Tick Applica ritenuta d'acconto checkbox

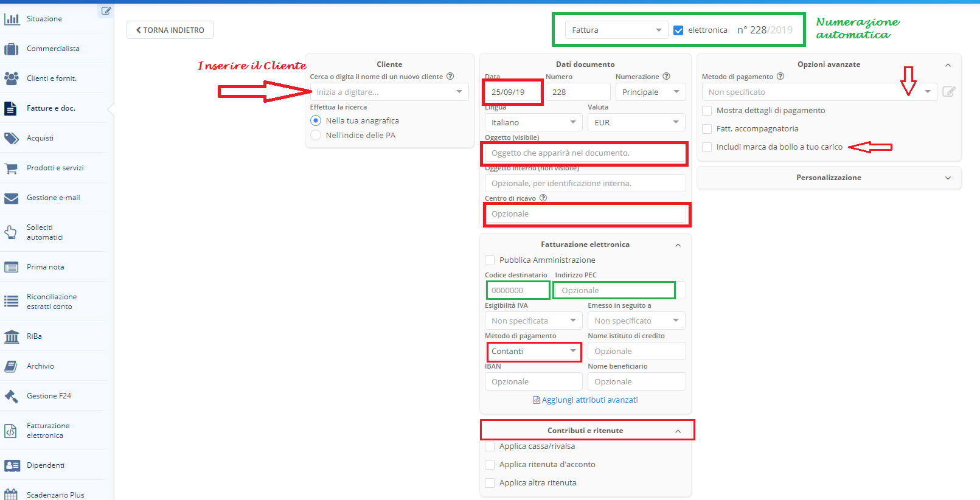point(490,465)
